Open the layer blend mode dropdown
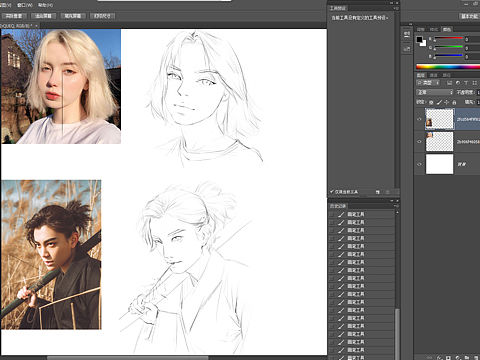The image size is (480, 360). [x=435, y=92]
